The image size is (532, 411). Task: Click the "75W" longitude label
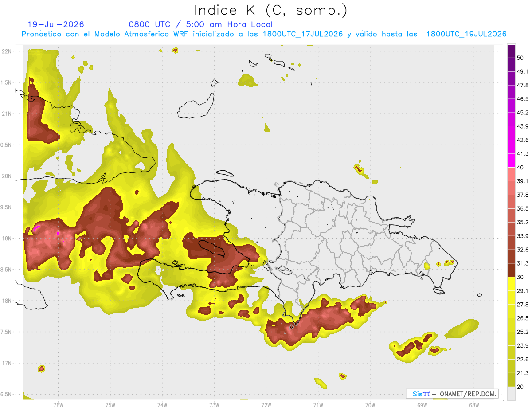pyautogui.click(x=110, y=405)
